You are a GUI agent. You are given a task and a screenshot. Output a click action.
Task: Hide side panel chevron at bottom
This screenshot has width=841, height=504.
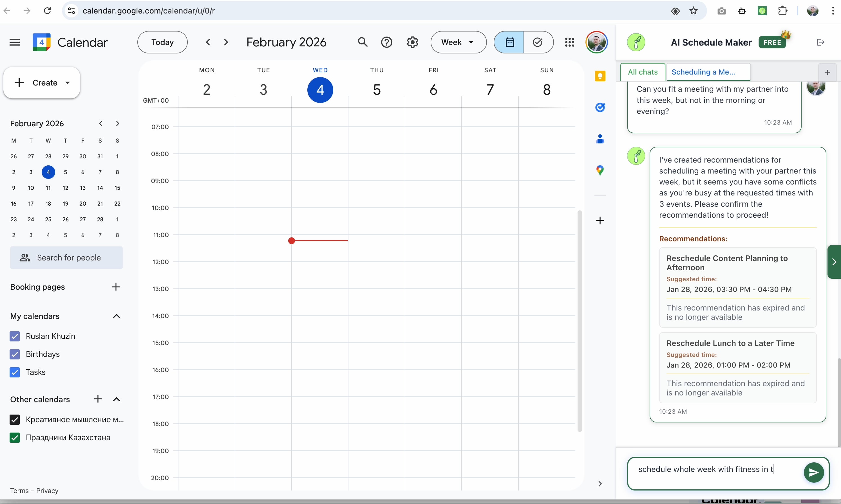click(x=600, y=484)
